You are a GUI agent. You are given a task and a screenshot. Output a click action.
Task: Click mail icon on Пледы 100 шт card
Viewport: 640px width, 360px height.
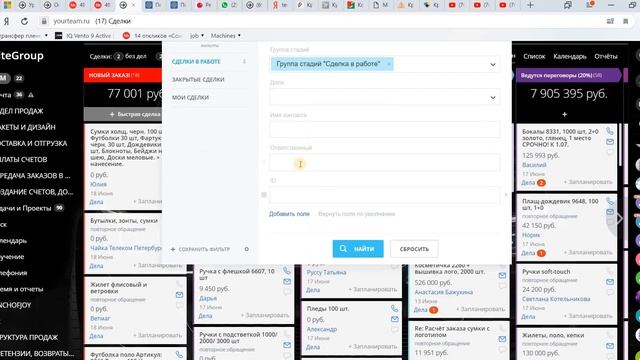pyautogui.click(x=394, y=319)
